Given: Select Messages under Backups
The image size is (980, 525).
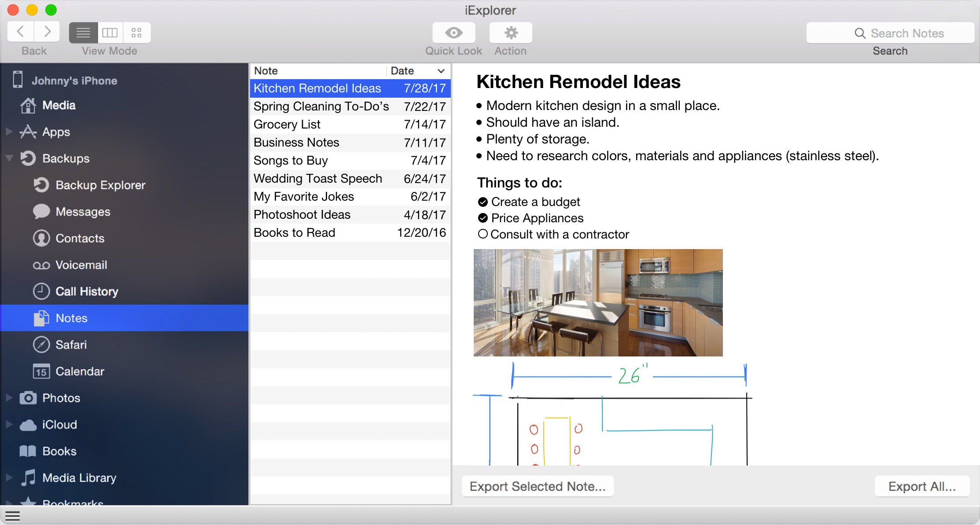Looking at the screenshot, I should click(x=82, y=212).
